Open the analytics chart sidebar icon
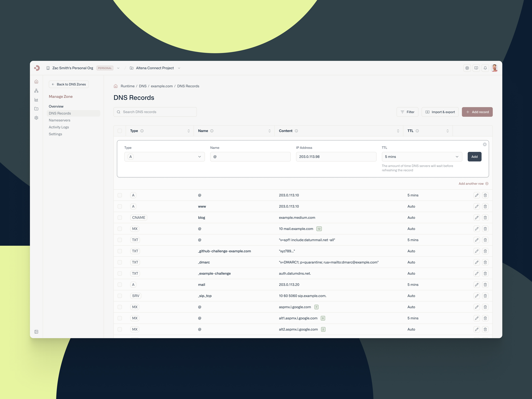The width and height of the screenshot is (532, 399). click(36, 100)
